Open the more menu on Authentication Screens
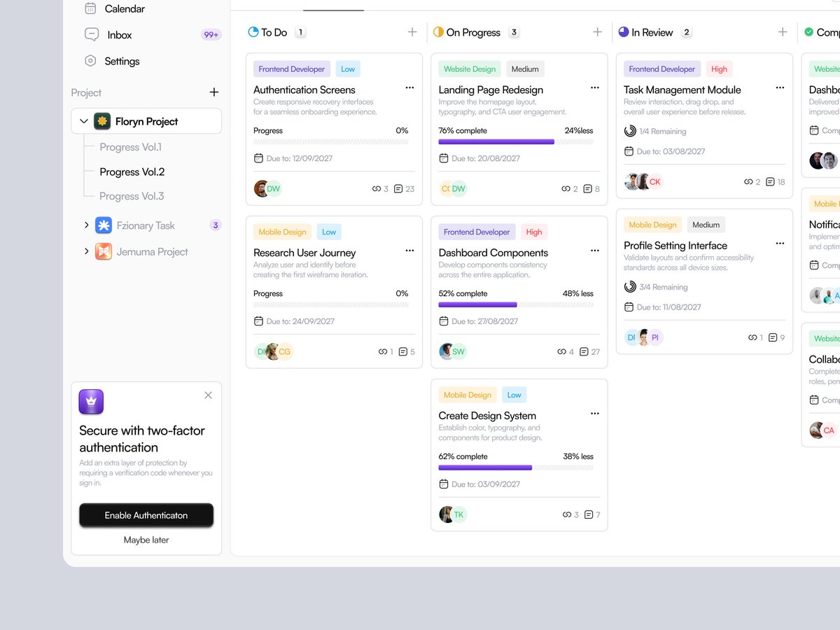The height and width of the screenshot is (630, 840). coord(409,87)
